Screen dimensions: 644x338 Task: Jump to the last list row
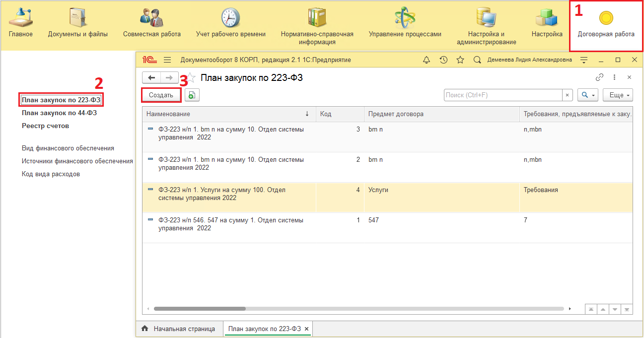[628, 309]
